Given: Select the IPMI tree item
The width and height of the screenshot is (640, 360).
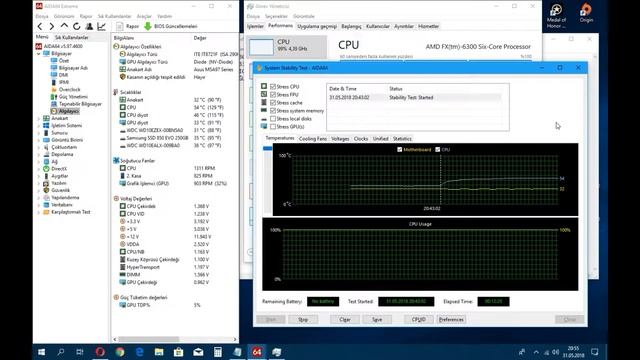Looking at the screenshot, I should tap(64, 82).
